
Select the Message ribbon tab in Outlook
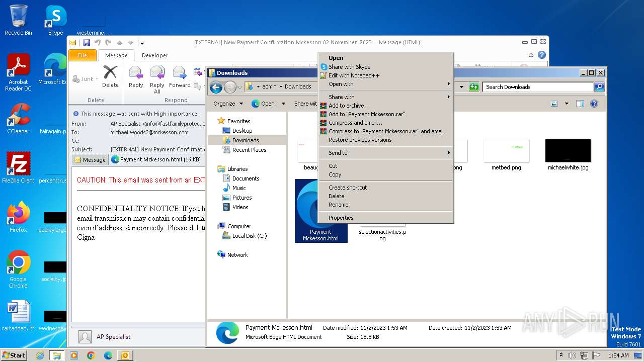pos(116,55)
